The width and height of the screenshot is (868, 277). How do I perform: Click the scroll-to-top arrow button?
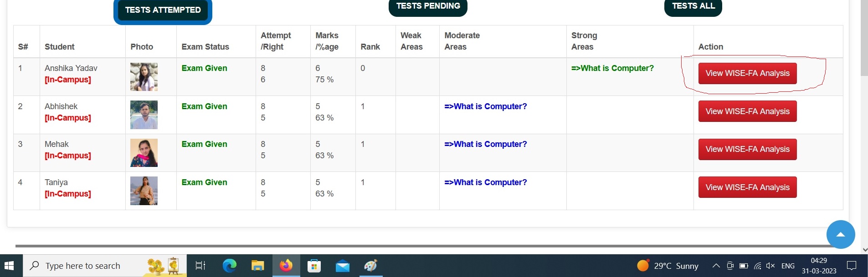coord(840,234)
